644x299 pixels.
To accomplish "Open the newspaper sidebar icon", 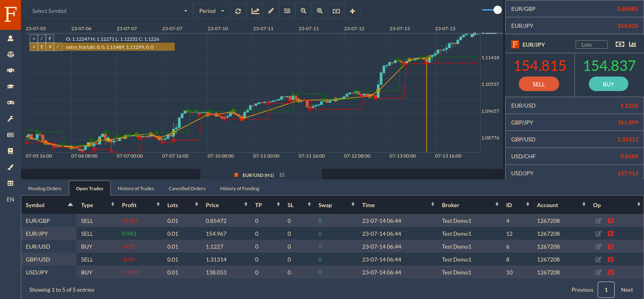I will click(x=10, y=135).
